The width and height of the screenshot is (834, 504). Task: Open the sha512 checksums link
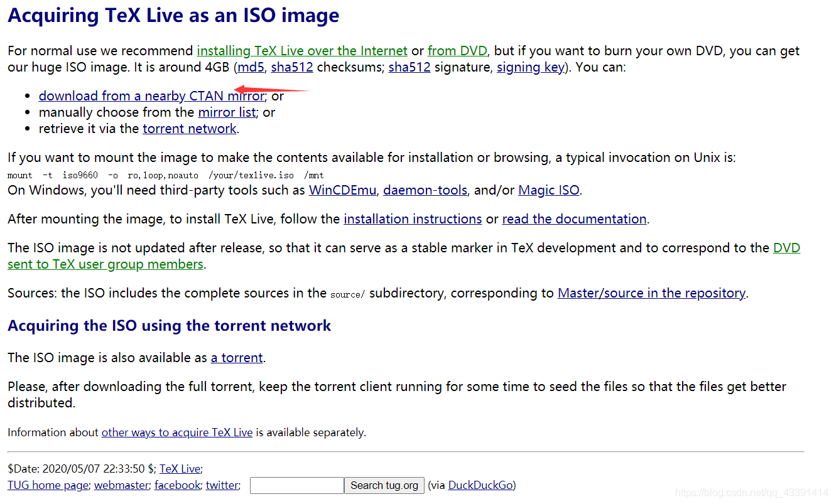click(x=292, y=67)
